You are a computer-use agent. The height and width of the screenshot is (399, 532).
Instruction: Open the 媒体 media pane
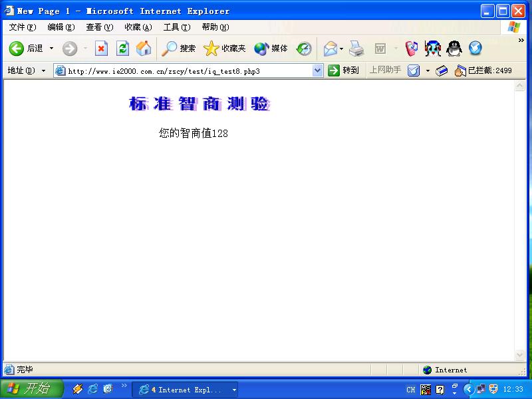[x=271, y=49]
